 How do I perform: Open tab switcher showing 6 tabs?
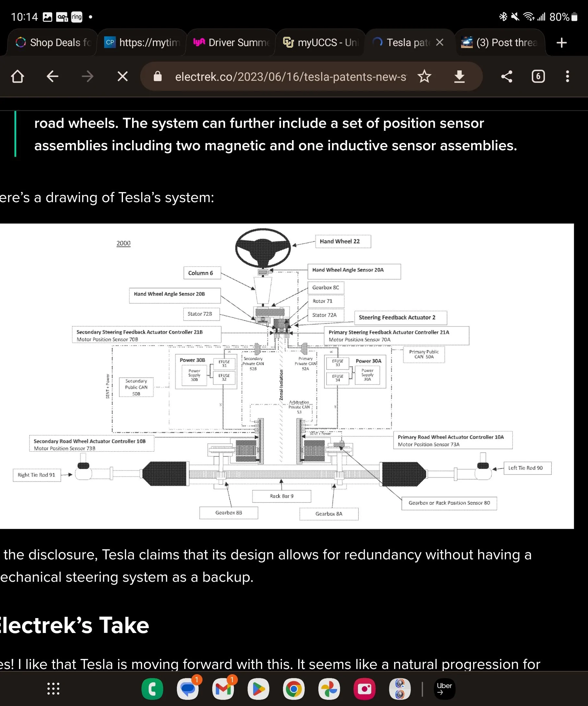pos(538,77)
